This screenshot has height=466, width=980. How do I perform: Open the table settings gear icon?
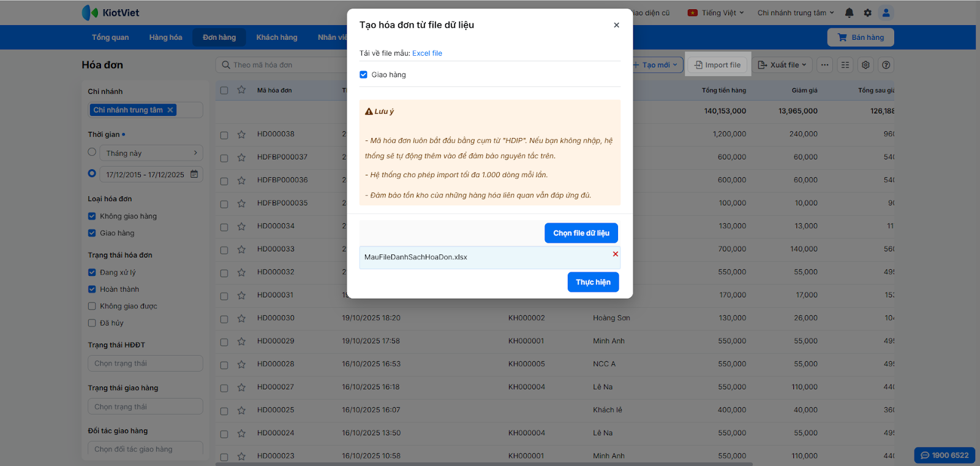[865, 65]
